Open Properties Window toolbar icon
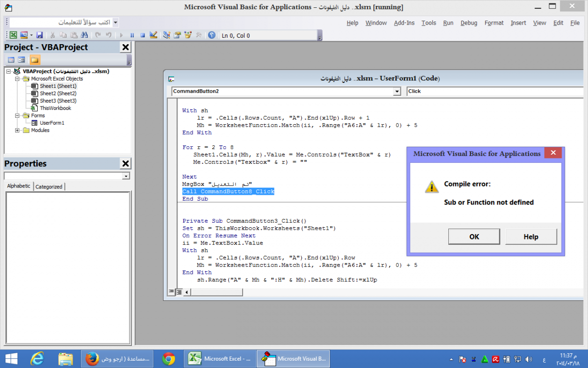 click(x=177, y=35)
